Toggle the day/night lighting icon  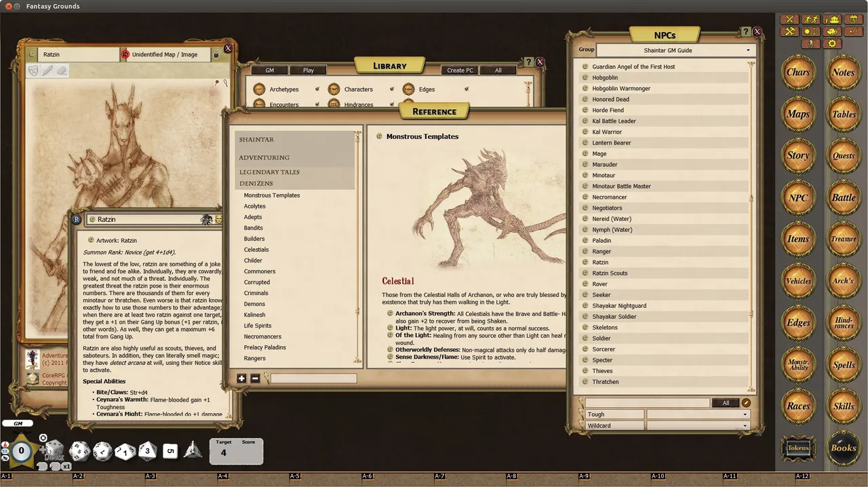click(x=811, y=31)
